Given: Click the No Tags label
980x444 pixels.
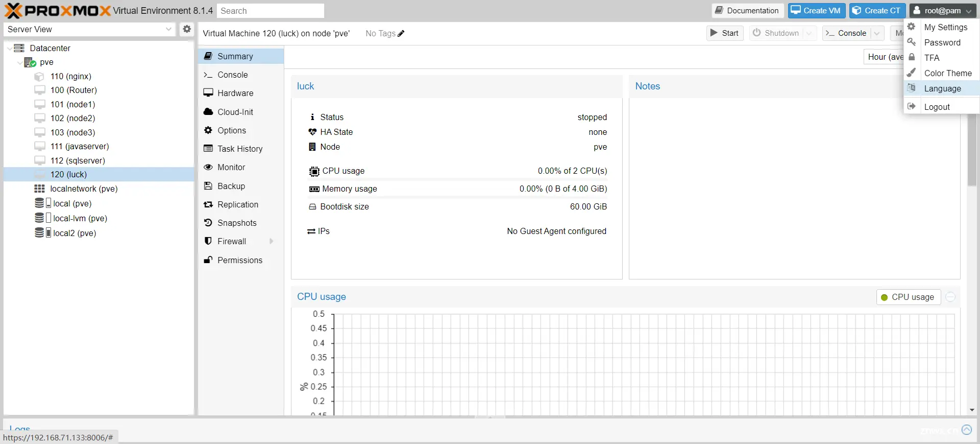Looking at the screenshot, I should (x=380, y=34).
